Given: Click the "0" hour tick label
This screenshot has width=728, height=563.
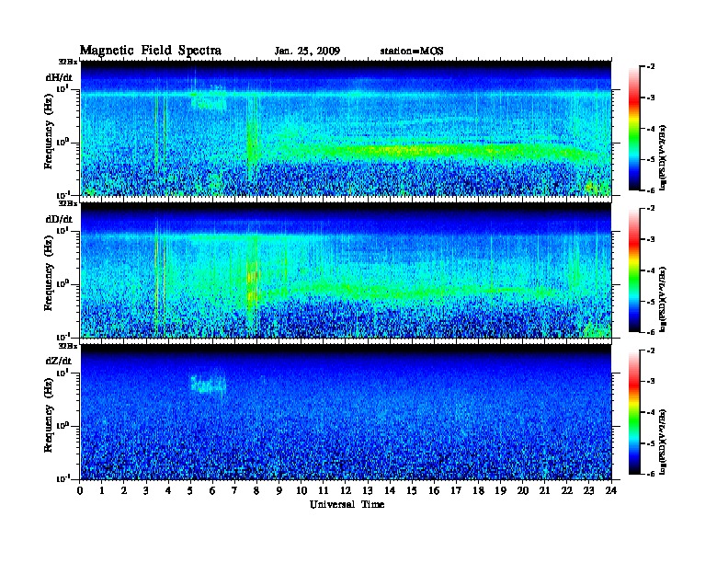Looking at the screenshot, I should point(80,491).
